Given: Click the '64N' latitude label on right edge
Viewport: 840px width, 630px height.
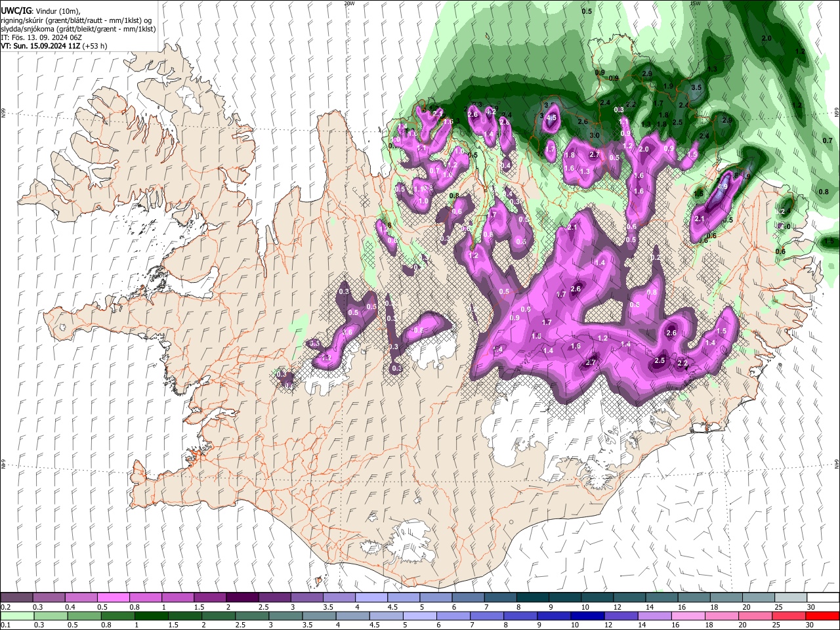Looking at the screenshot, I should click(837, 463).
